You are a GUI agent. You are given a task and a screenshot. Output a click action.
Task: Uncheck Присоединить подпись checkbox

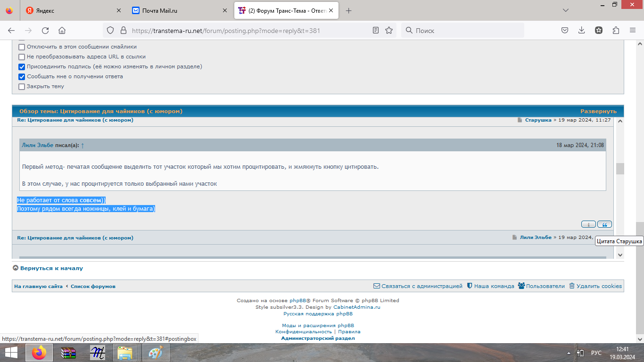pos(22,67)
